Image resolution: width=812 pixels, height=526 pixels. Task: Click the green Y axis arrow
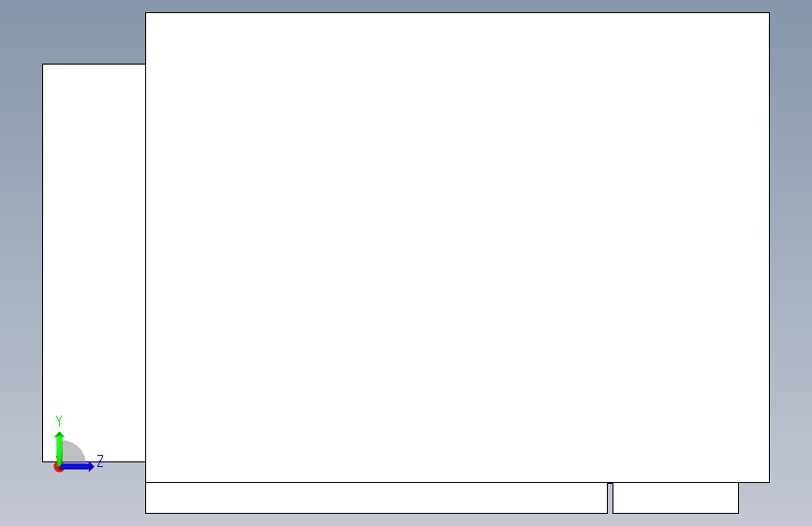click(60, 448)
